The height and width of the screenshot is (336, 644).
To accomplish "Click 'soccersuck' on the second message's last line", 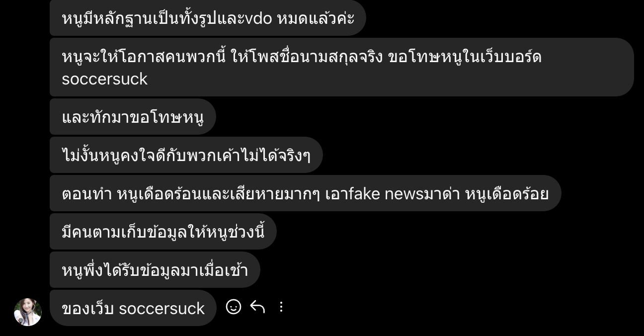I will 104,79.
